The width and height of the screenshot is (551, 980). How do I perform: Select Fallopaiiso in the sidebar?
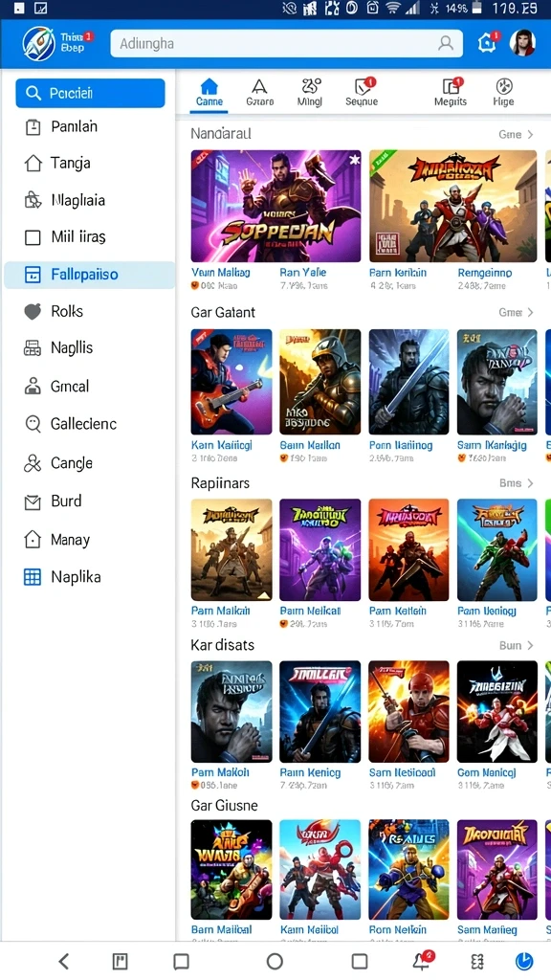pos(89,275)
